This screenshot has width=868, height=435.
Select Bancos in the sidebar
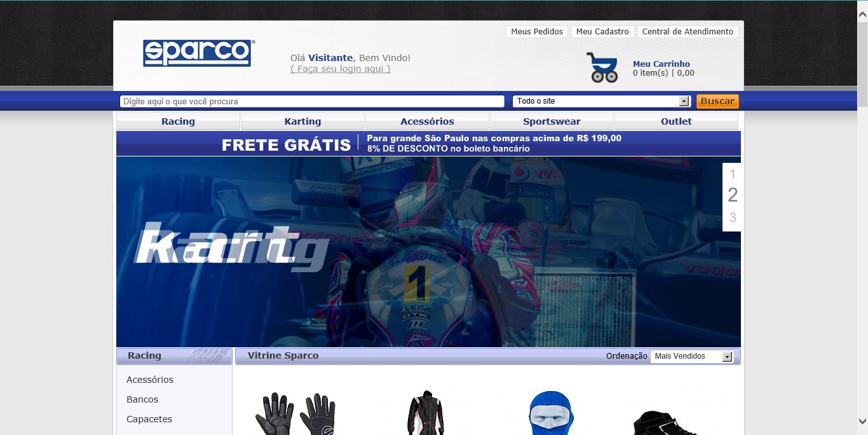142,399
